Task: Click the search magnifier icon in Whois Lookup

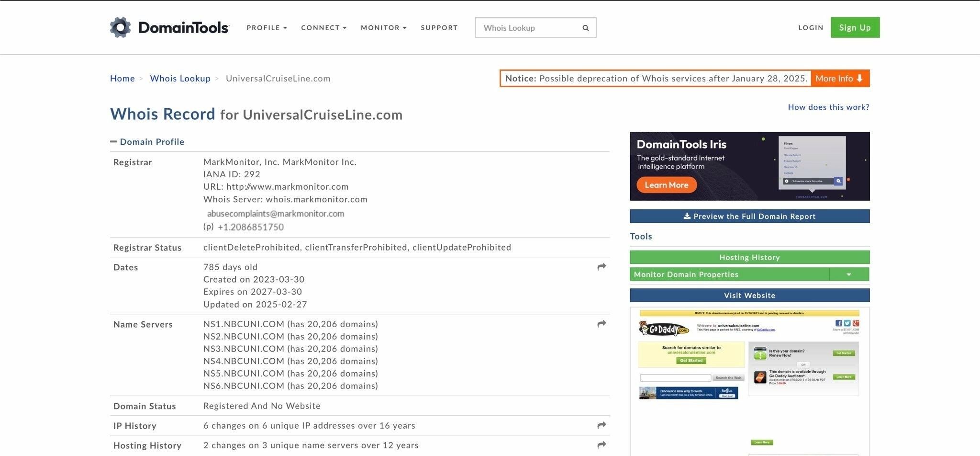Action: (x=585, y=28)
